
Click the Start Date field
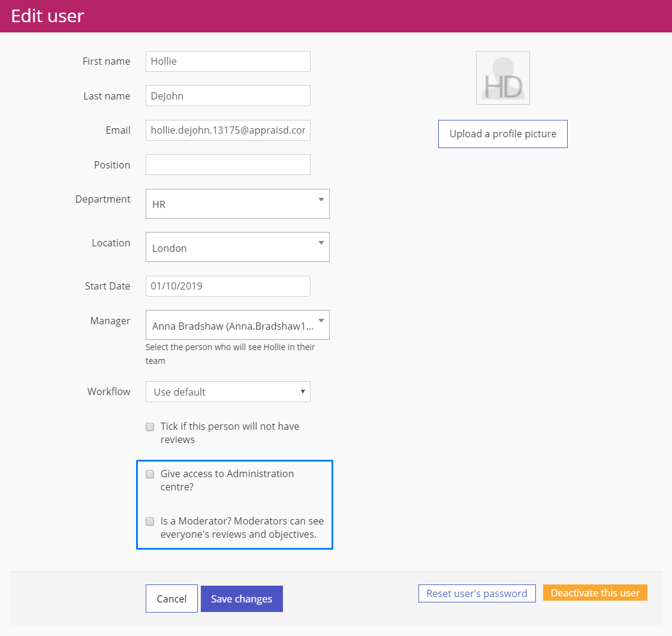(228, 287)
